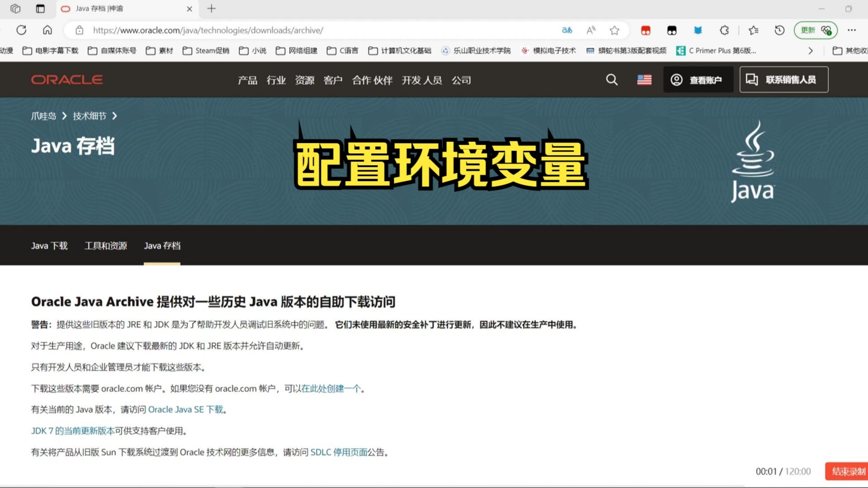Expand the bookmarks bar overflow chevron
Screen dimensions: 868x488
(x=811, y=51)
